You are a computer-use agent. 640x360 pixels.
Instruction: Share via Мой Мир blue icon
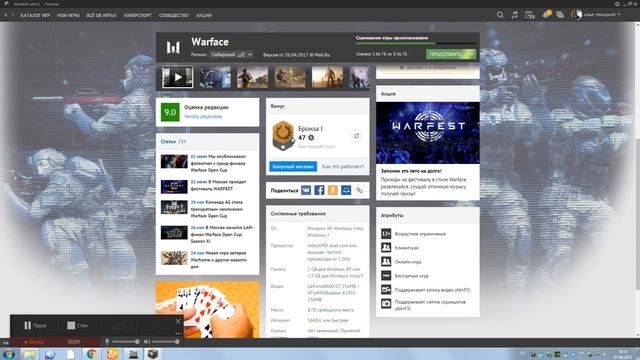click(x=346, y=190)
